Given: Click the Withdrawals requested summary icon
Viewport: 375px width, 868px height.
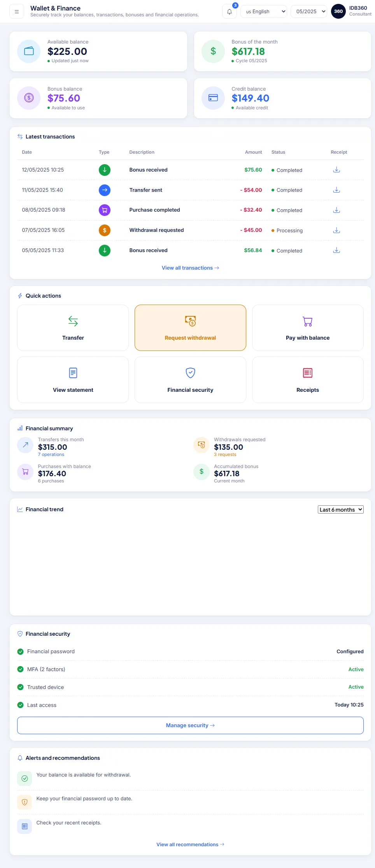Looking at the screenshot, I should pos(202,445).
